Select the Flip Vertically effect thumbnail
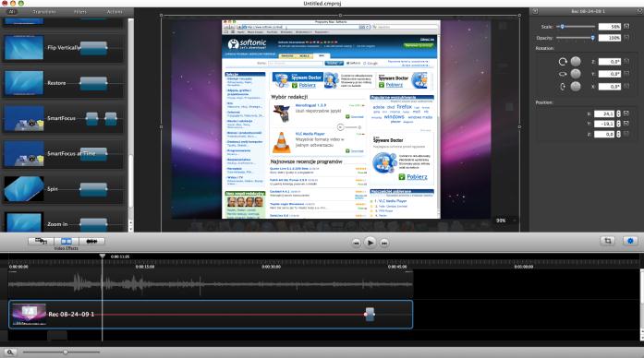This screenshot has width=644, height=358. [23, 48]
